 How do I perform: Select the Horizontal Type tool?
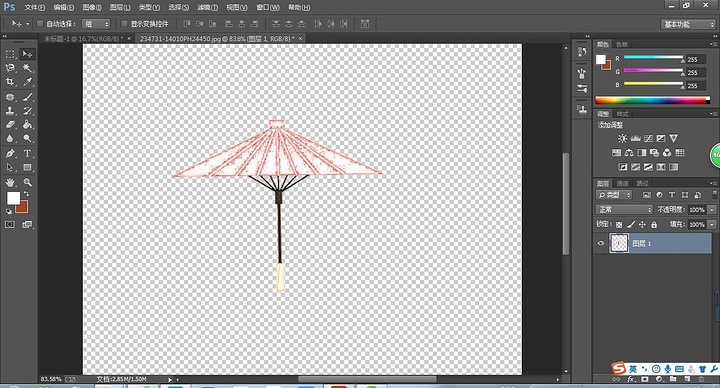click(x=28, y=153)
